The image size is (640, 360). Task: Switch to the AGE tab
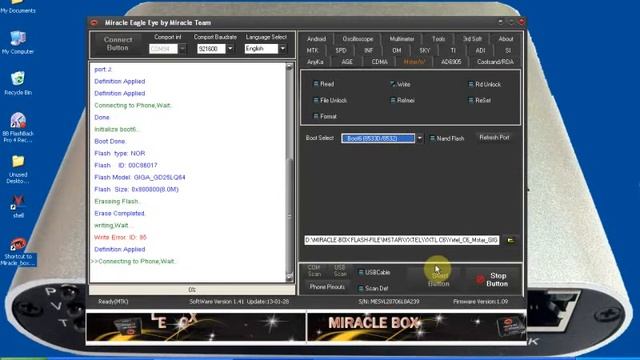347,62
